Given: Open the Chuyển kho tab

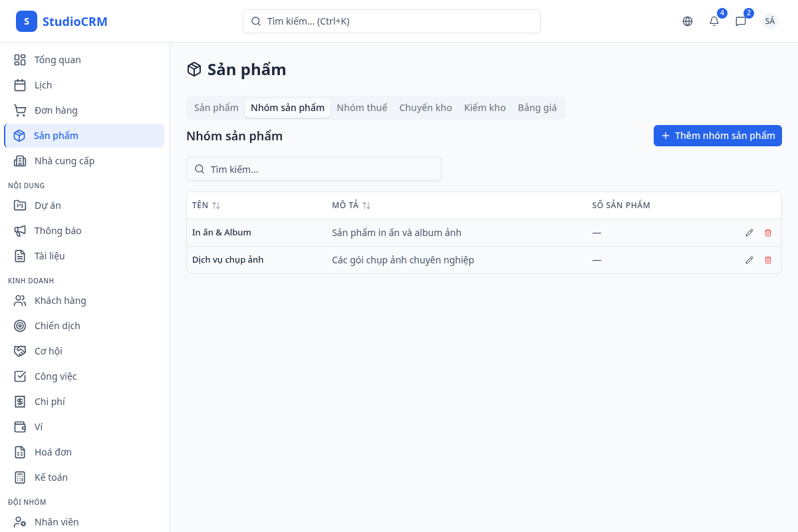Looking at the screenshot, I should pyautogui.click(x=426, y=108).
